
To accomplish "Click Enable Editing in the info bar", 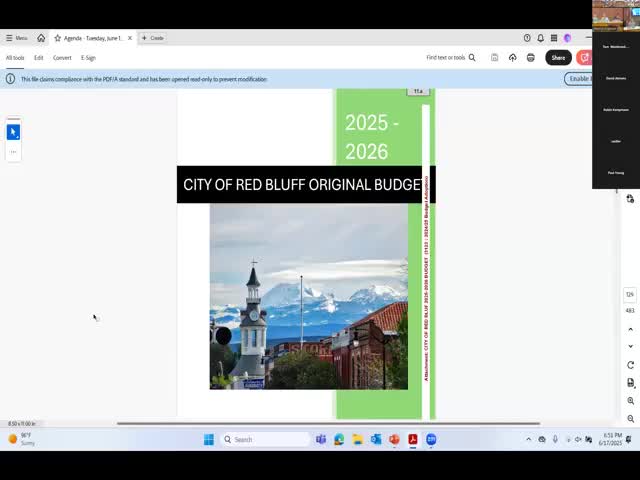I will pos(580,78).
